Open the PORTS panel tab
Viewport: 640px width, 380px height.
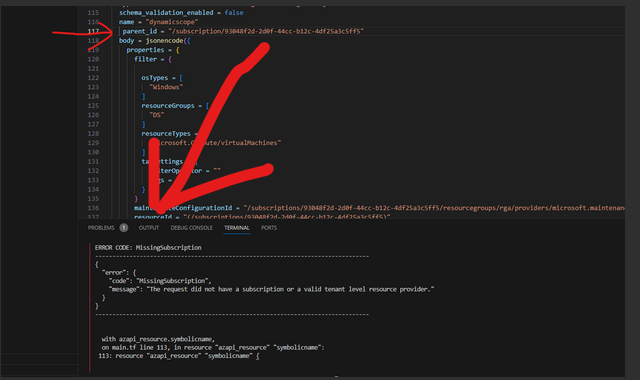pos(269,228)
